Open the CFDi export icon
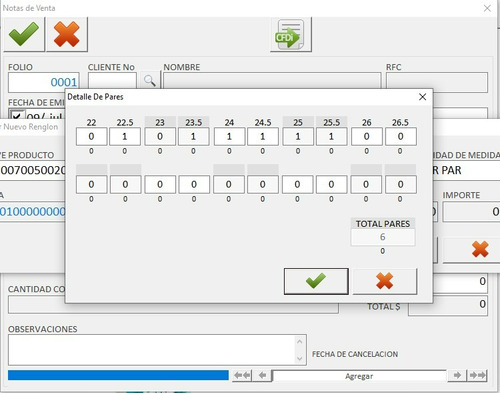Viewport: 500px width, 393px height. [291, 34]
